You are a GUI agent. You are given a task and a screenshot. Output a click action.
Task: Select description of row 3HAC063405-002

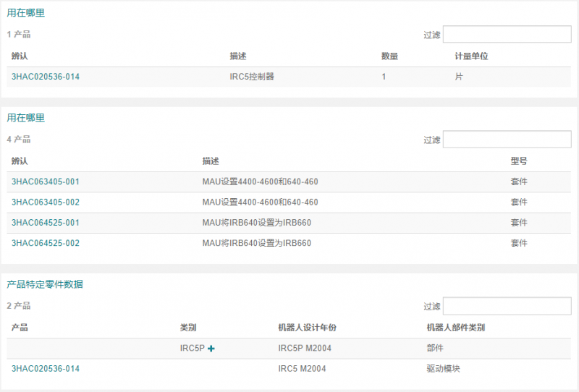pyautogui.click(x=260, y=203)
